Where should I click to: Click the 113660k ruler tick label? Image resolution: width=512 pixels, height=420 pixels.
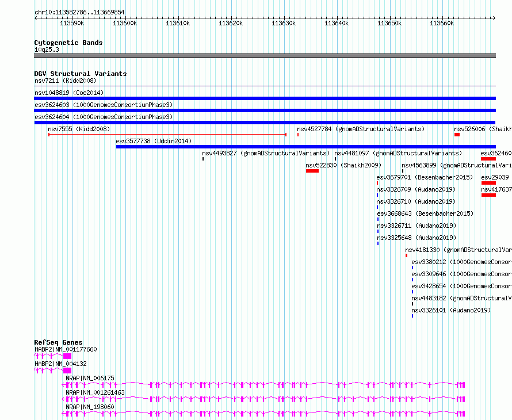pyautogui.click(x=441, y=23)
